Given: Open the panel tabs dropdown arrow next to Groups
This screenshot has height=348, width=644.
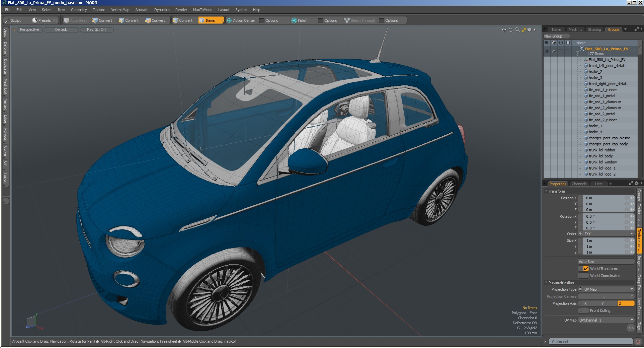Looking at the screenshot, I should pos(625,29).
